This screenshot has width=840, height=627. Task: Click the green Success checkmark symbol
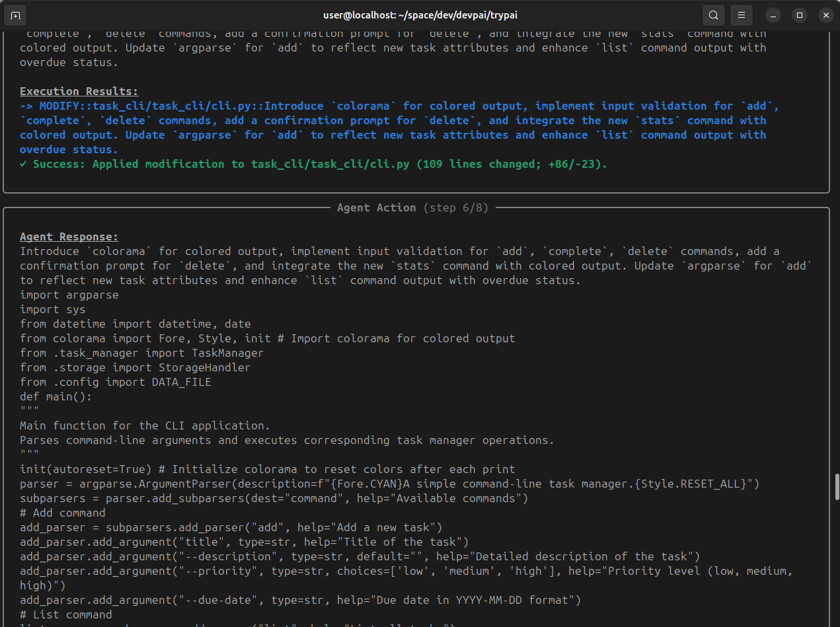click(24, 164)
